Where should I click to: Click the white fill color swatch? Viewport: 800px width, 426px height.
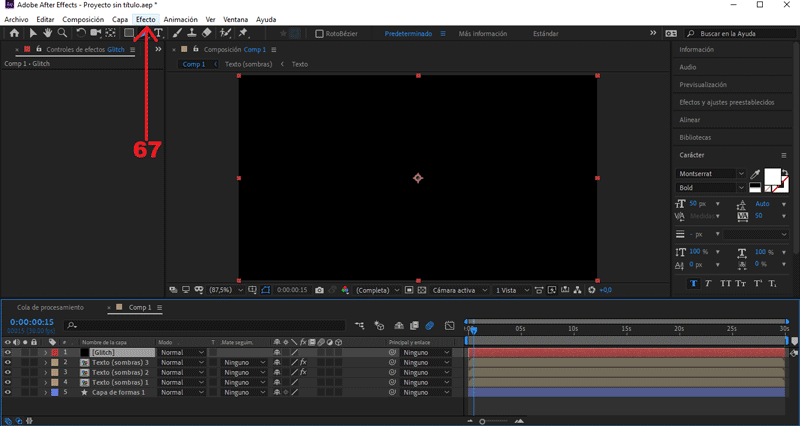coord(771,177)
